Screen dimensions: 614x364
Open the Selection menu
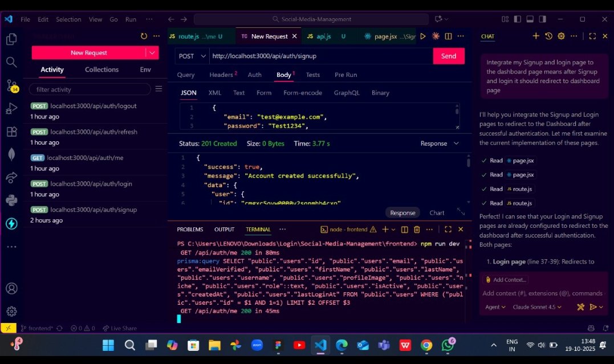pos(68,19)
